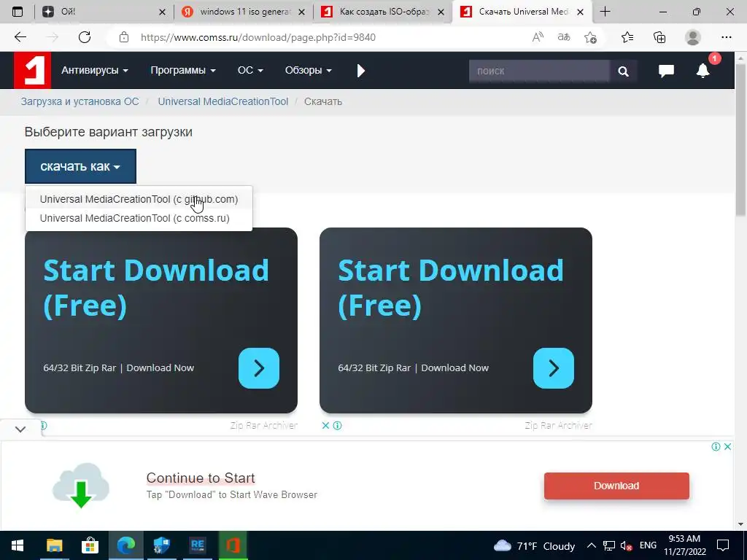Click the arrow button on the left Start Download ad
Image resolution: width=747 pixels, height=560 pixels.
click(259, 368)
